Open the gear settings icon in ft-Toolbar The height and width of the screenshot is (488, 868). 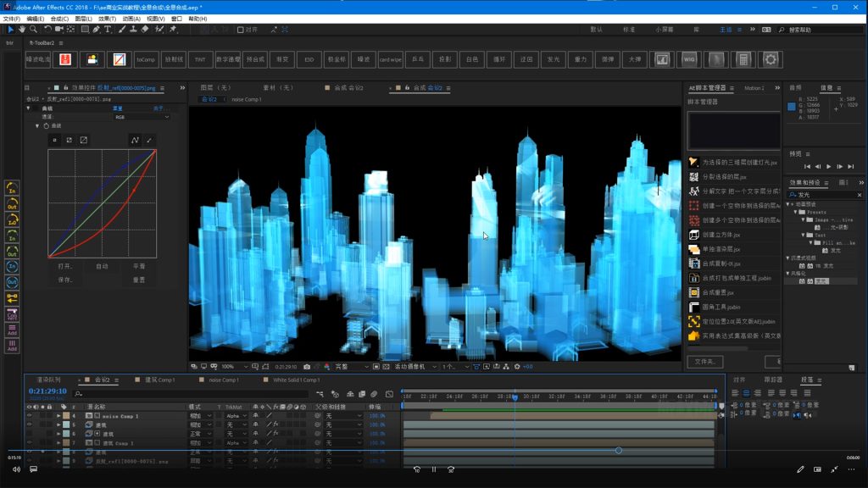[771, 60]
